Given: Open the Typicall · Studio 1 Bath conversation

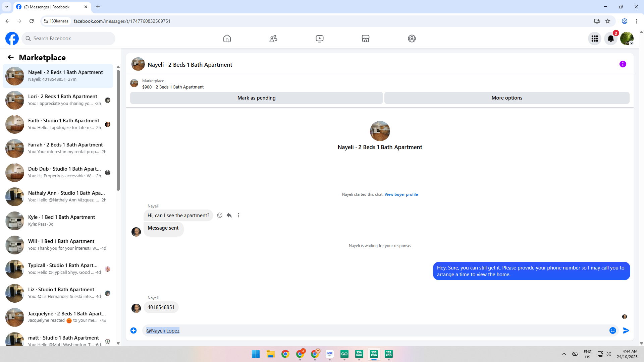Looking at the screenshot, I should pos(58,269).
